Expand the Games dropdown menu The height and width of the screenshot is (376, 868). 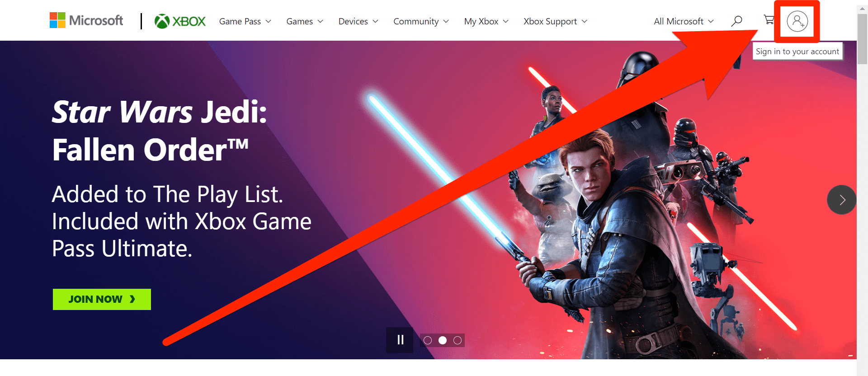click(305, 21)
